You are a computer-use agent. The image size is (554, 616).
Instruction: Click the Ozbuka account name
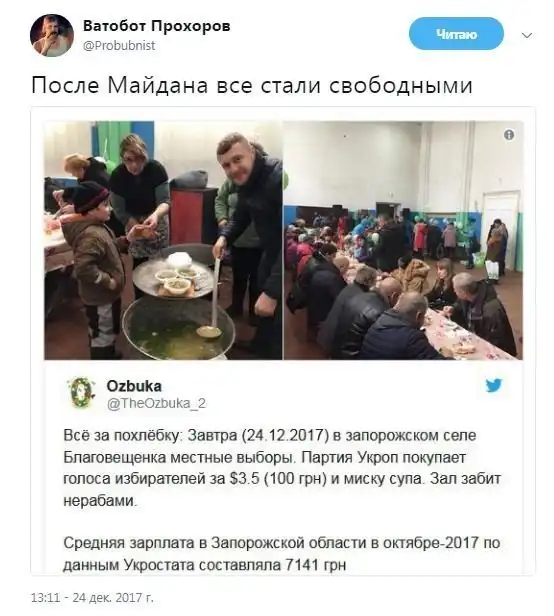(134, 386)
